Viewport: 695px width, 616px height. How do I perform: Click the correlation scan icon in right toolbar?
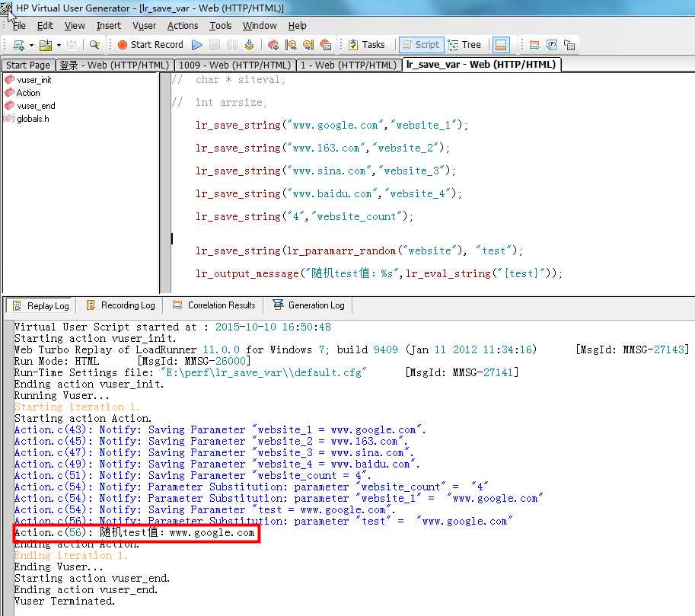click(x=534, y=45)
